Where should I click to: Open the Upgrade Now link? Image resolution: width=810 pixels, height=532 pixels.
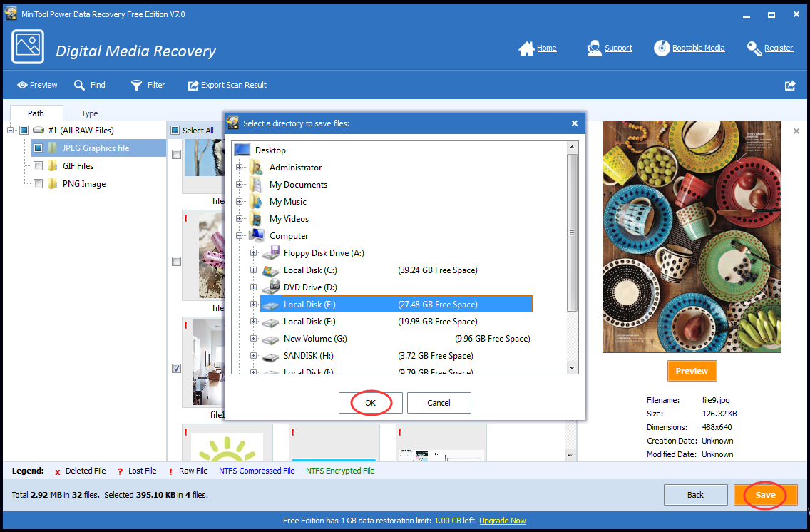click(503, 521)
